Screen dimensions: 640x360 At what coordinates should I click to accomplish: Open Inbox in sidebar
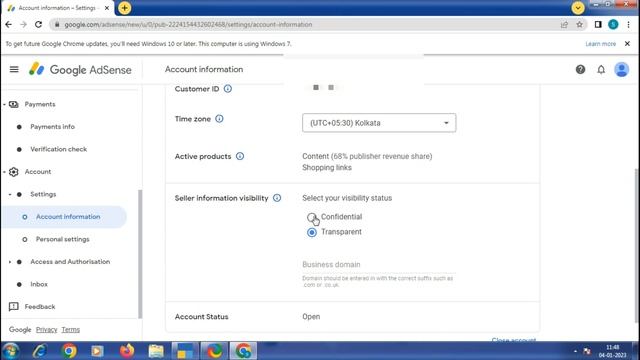(39, 284)
